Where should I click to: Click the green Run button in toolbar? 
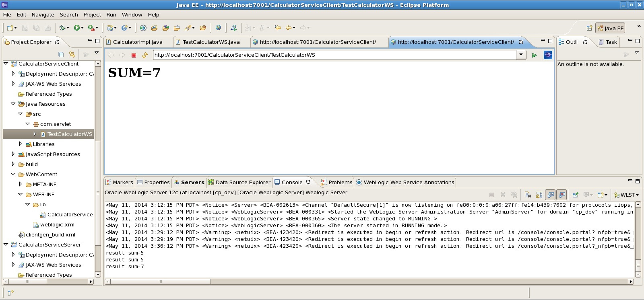click(76, 28)
